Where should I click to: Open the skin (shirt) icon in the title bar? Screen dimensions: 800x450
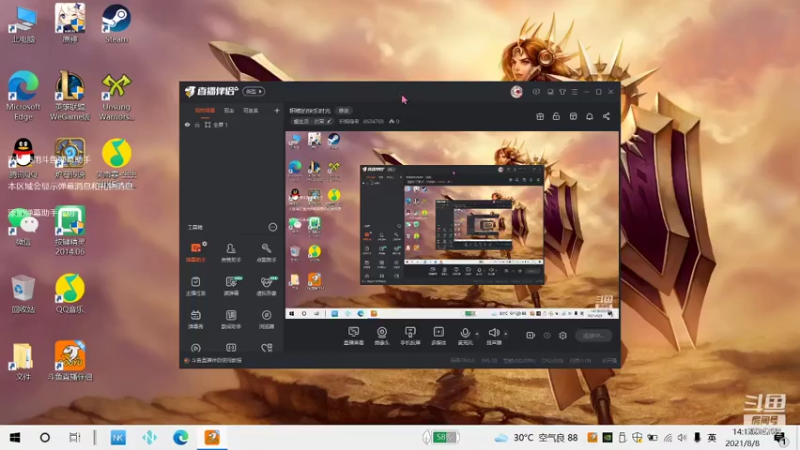pyautogui.click(x=562, y=92)
